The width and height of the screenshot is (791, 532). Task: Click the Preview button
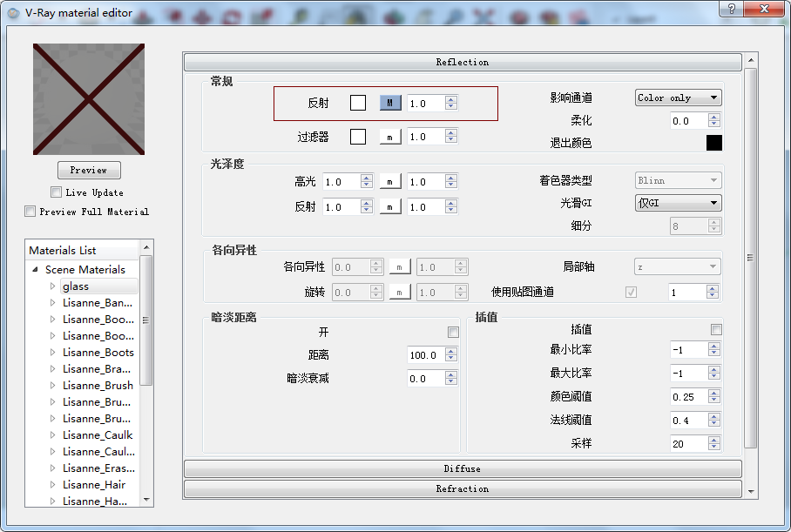click(x=89, y=170)
